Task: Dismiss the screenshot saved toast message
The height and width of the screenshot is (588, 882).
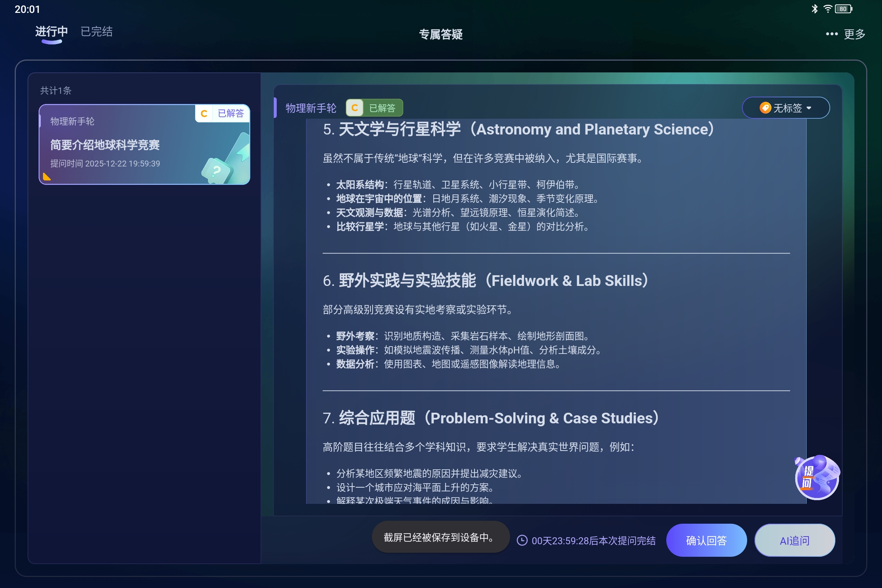Action: [x=440, y=537]
